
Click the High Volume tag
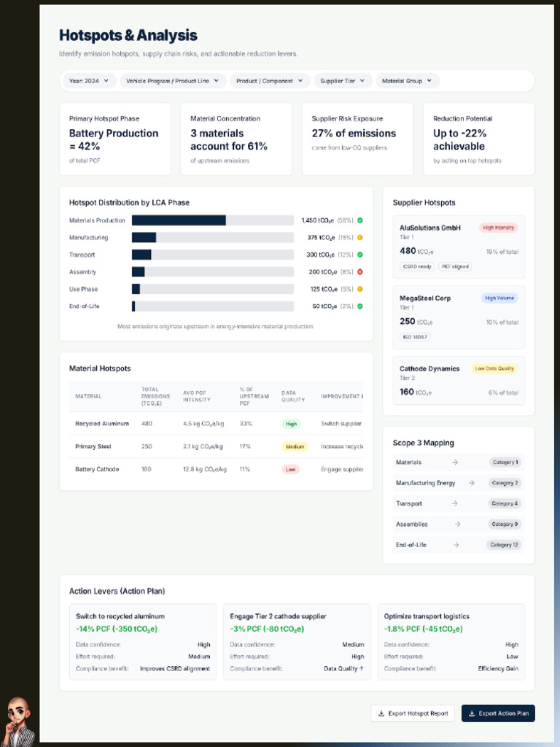[499, 298]
